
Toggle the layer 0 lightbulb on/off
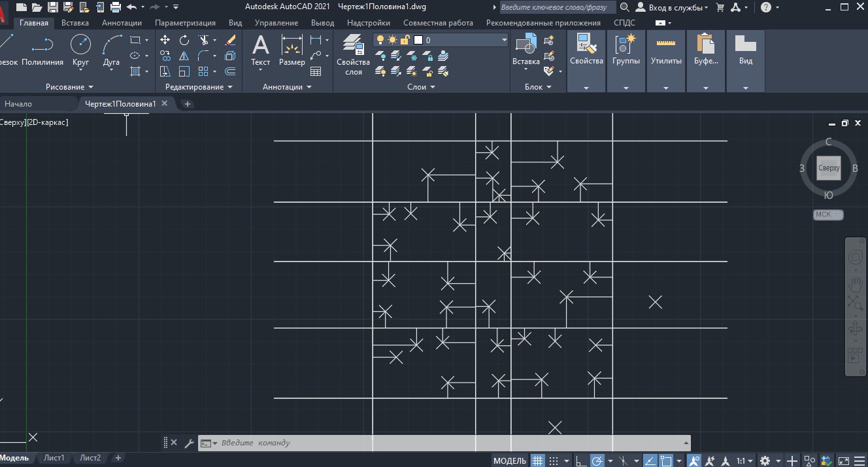(382, 40)
